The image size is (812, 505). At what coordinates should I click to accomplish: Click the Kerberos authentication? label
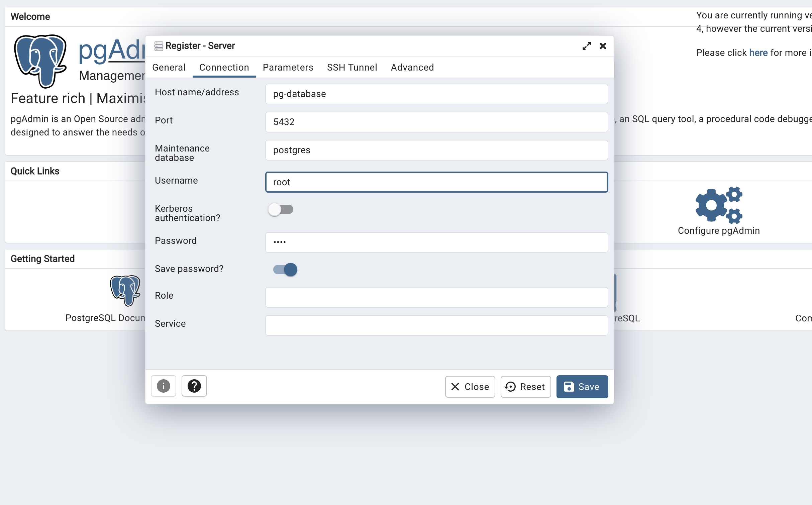coord(187,213)
